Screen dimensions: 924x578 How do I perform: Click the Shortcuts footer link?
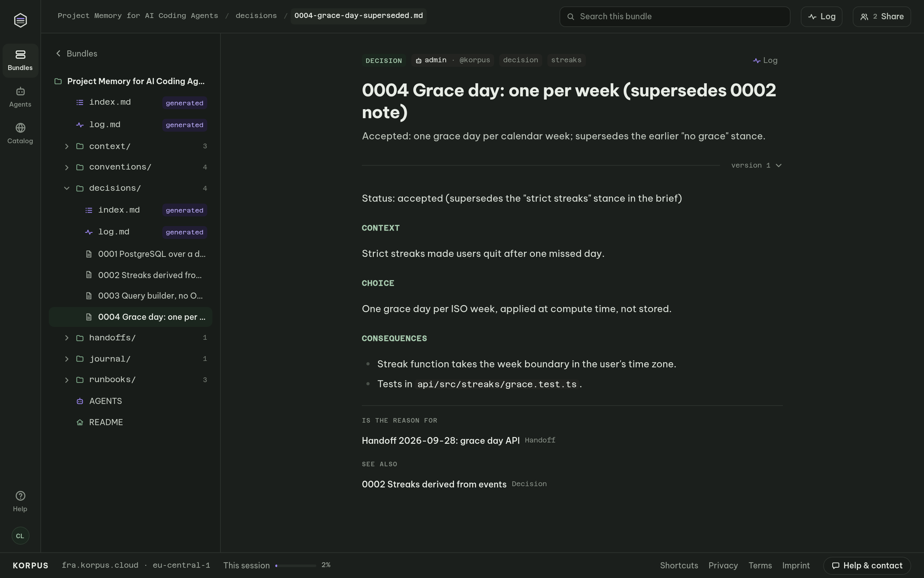point(679,565)
